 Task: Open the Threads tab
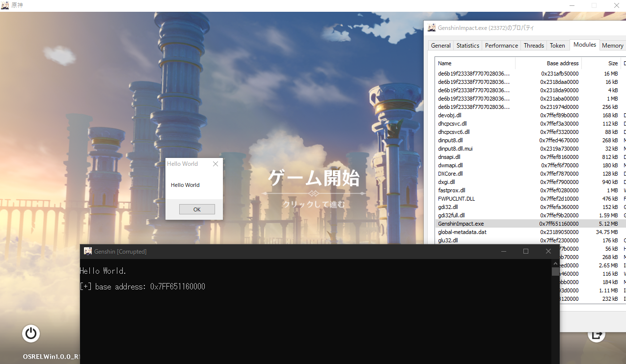(x=534, y=46)
